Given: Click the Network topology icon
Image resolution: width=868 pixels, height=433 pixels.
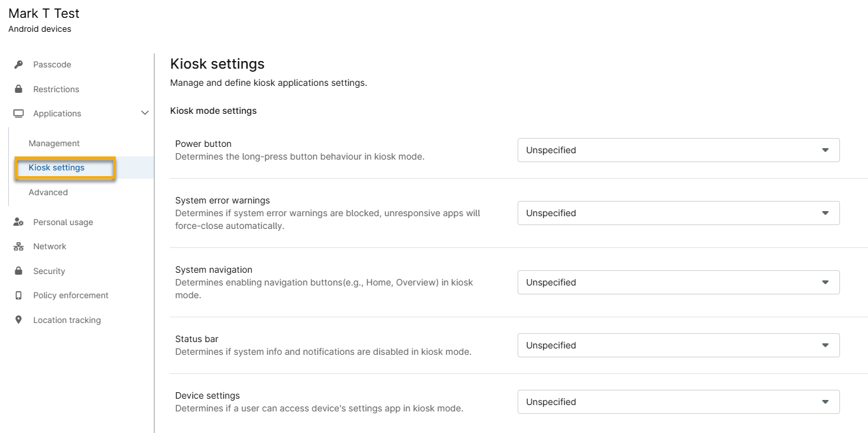Looking at the screenshot, I should pyautogui.click(x=18, y=246).
